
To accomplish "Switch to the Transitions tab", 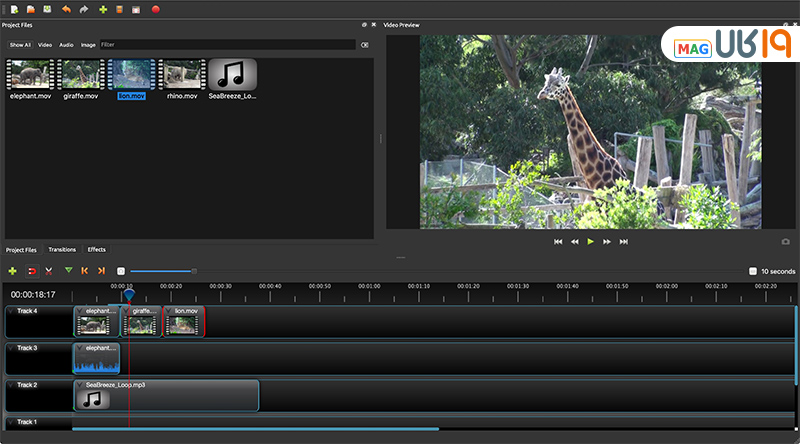I will click(x=62, y=249).
